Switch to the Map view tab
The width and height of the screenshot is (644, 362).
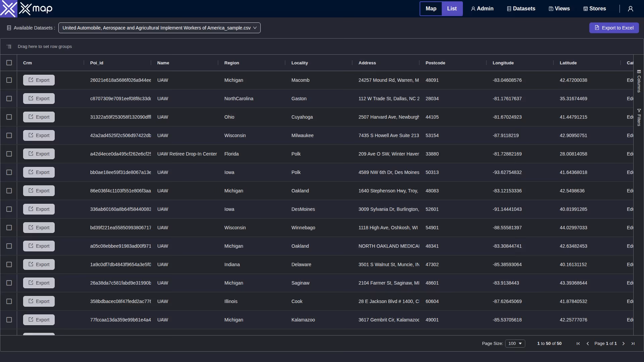tap(431, 9)
